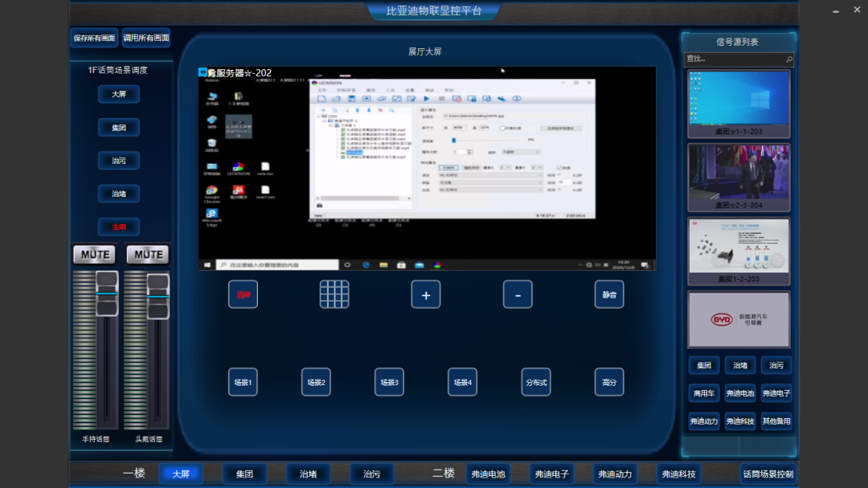Click the 头戴话筒 volume fader
The width and height of the screenshot is (868, 488).
click(x=158, y=297)
